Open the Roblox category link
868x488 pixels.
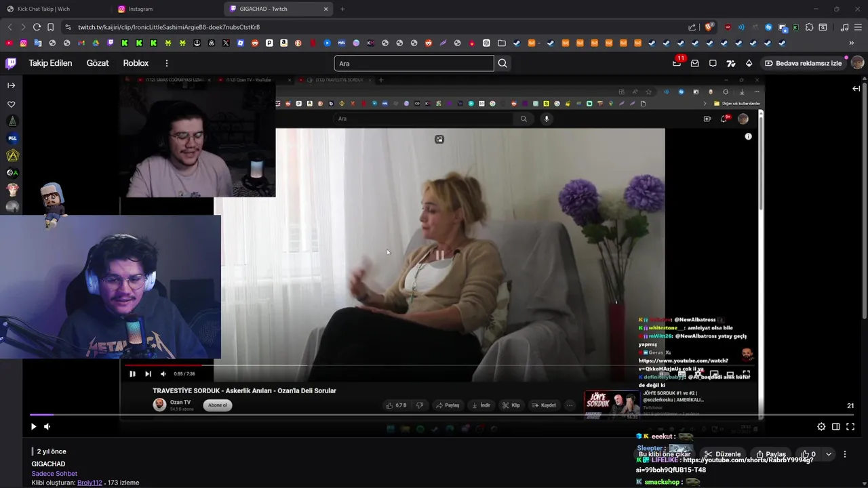coord(136,63)
